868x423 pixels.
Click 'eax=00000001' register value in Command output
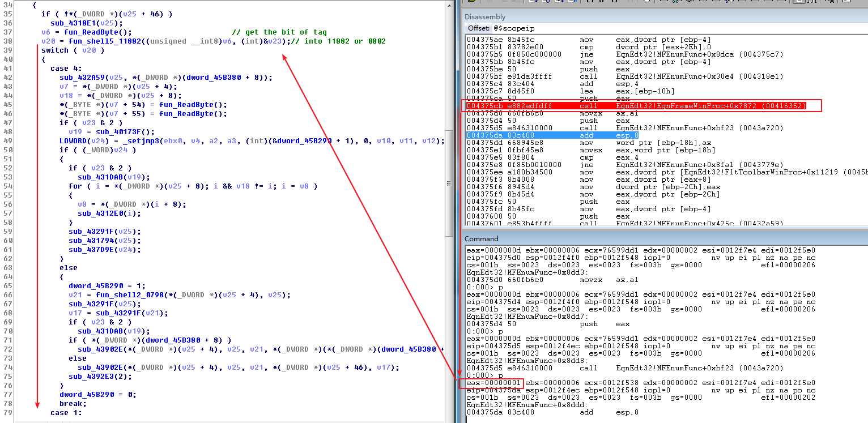pos(493,383)
